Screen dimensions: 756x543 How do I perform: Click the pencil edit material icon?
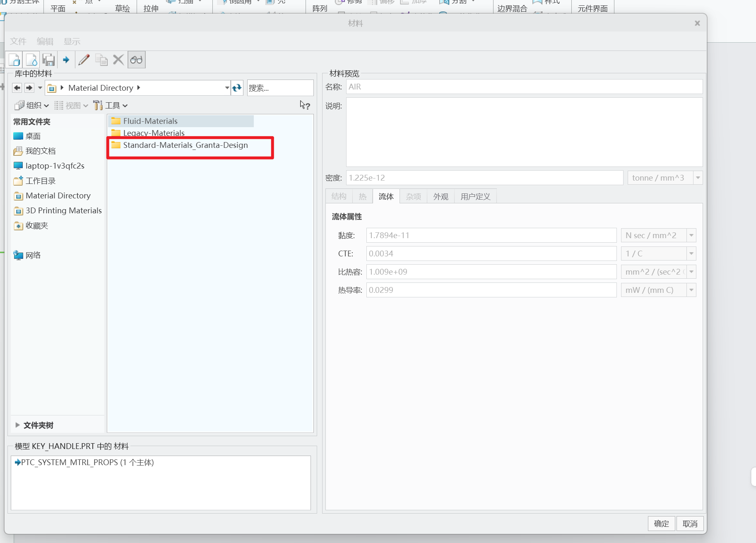click(x=84, y=60)
